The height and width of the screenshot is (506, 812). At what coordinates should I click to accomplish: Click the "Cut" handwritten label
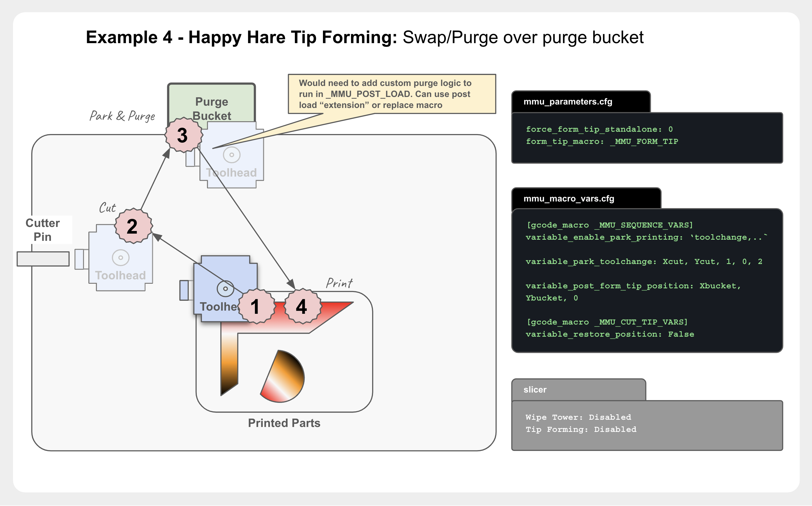tap(107, 208)
